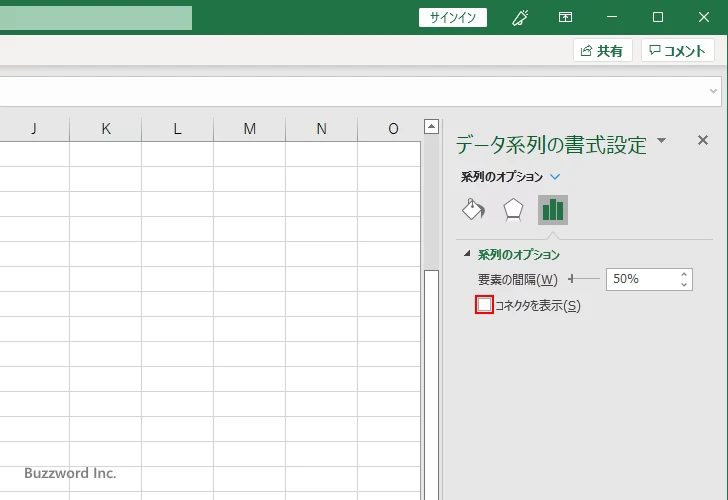Open the コメント comments button
Screen dimensions: 728x500
click(x=677, y=50)
